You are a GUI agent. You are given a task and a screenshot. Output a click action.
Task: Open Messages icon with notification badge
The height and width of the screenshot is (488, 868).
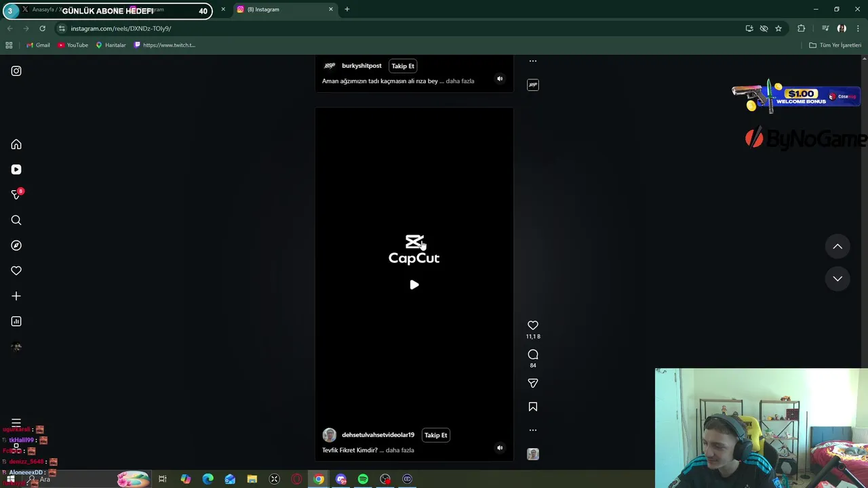16,195
